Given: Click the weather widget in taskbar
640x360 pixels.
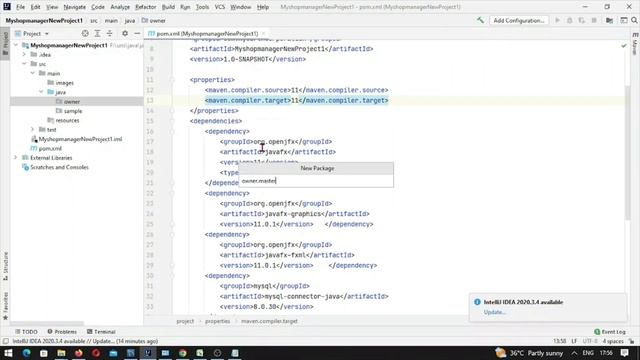Looking at the screenshot, I should 529,353.
